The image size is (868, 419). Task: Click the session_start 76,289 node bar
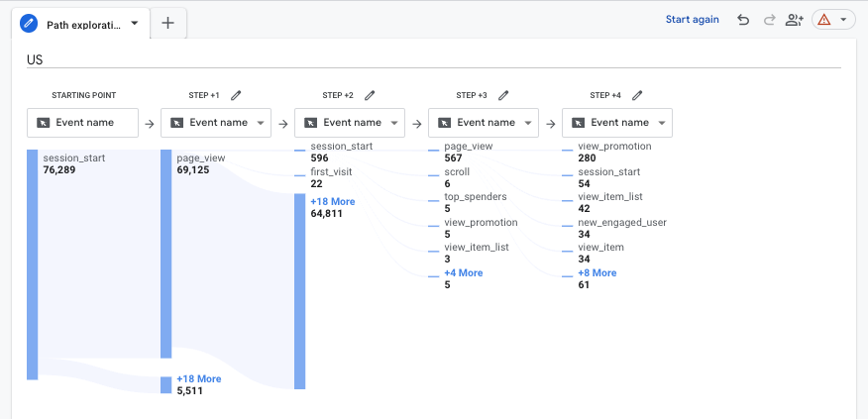(x=32, y=264)
